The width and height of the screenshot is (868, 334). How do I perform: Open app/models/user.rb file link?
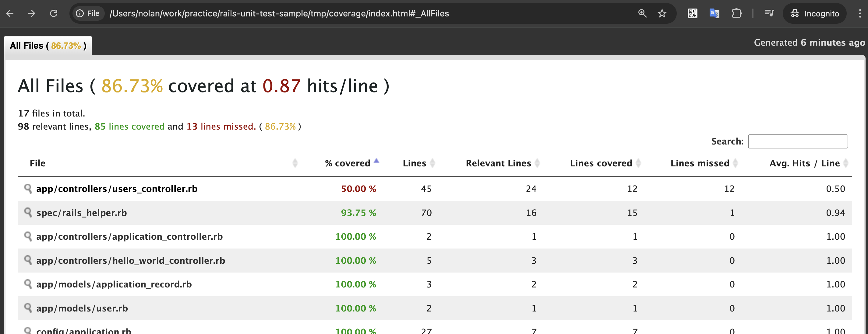coord(82,308)
